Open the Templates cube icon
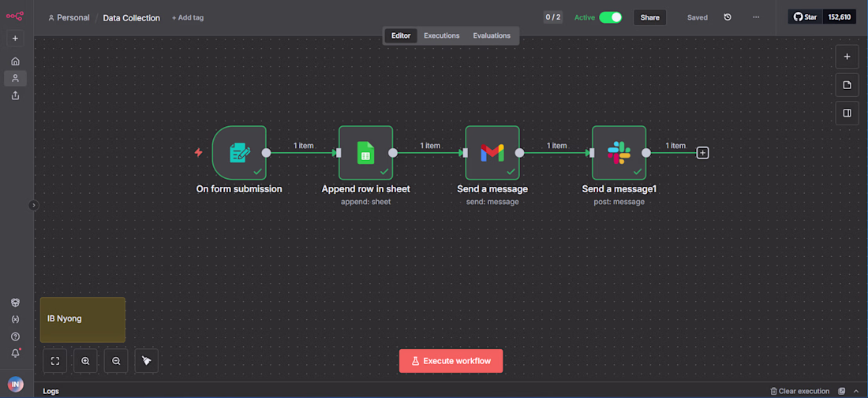This screenshot has width=868, height=398. pos(15,303)
